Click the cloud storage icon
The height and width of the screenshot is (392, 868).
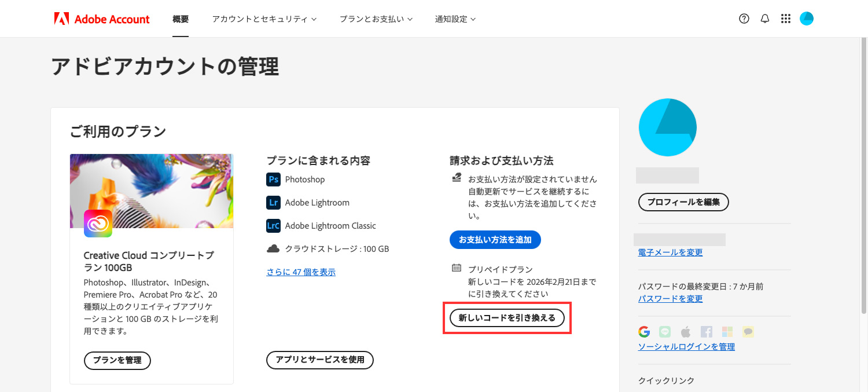tap(273, 249)
